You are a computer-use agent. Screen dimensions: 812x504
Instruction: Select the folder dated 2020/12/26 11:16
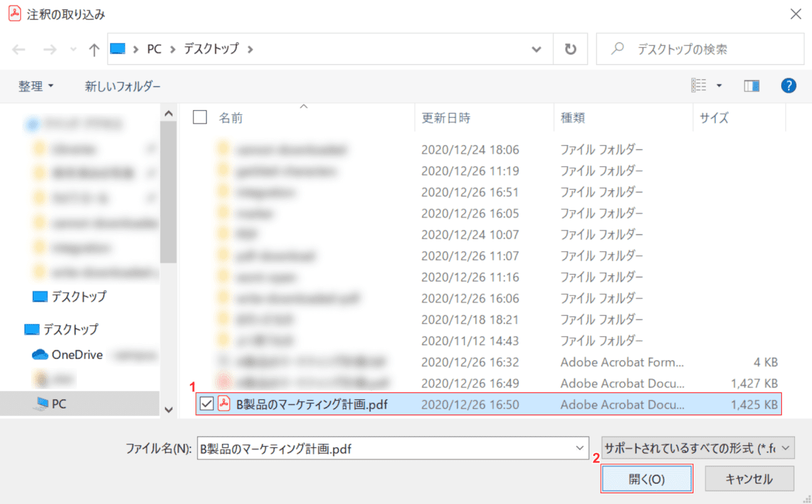click(x=488, y=277)
